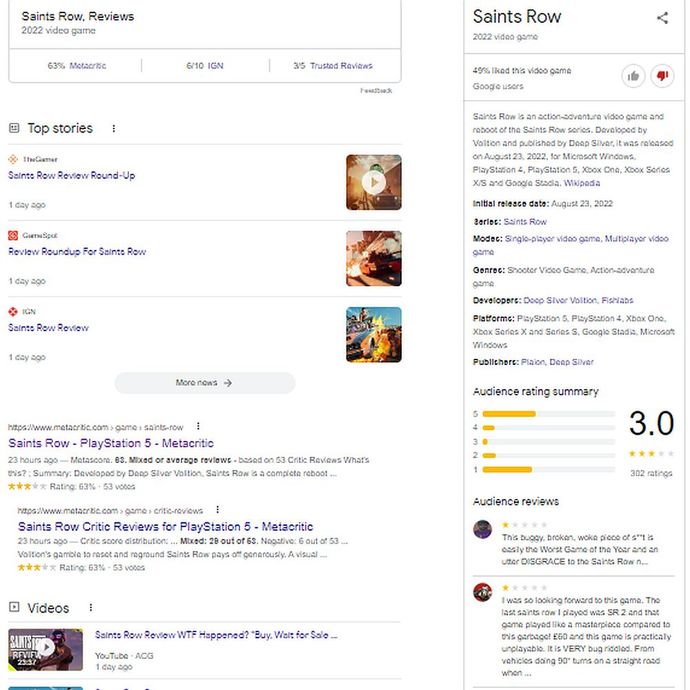Click the 5-star rating bar
Viewport: 690px width, 690px height.
click(x=548, y=414)
